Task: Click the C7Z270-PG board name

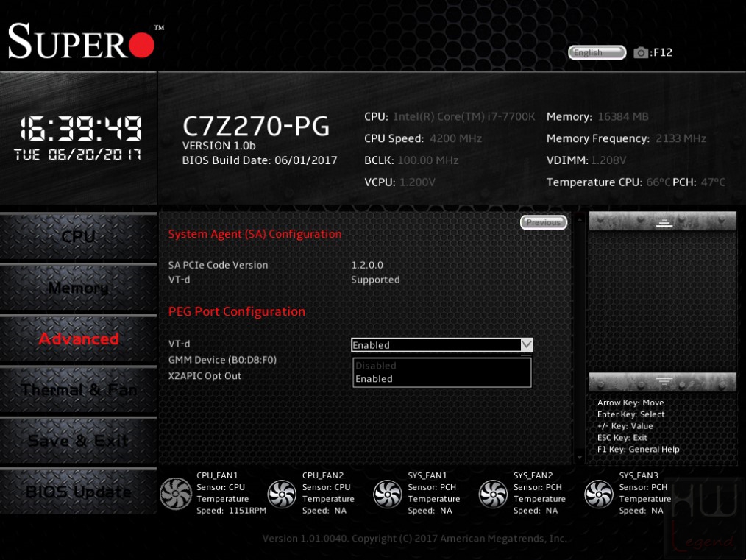Action: click(255, 126)
